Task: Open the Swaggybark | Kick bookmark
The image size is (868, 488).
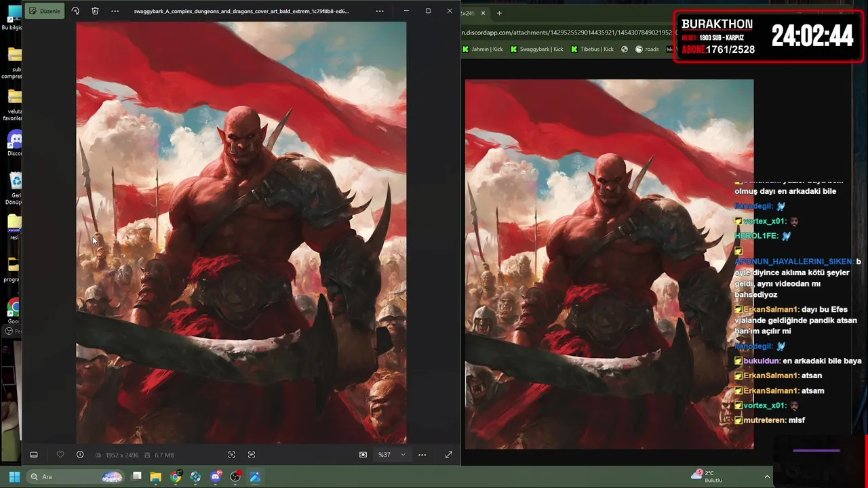Action: (537, 49)
